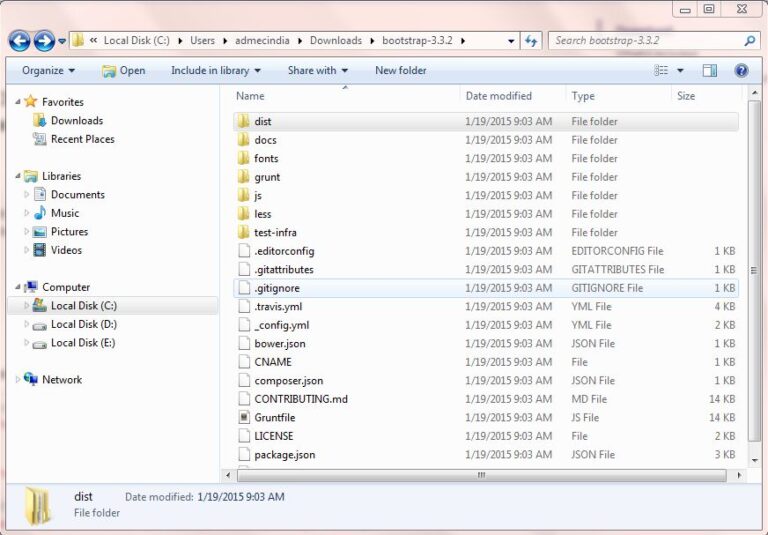Click the New folder button
This screenshot has height=535, width=768.
tap(400, 71)
